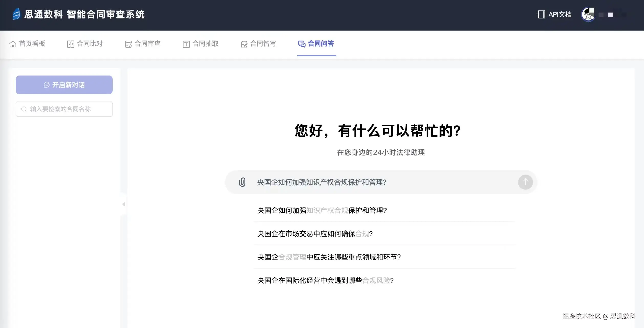Pick suggestion about 市场交易中确保合规
This screenshot has height=328, width=644.
(x=315, y=234)
